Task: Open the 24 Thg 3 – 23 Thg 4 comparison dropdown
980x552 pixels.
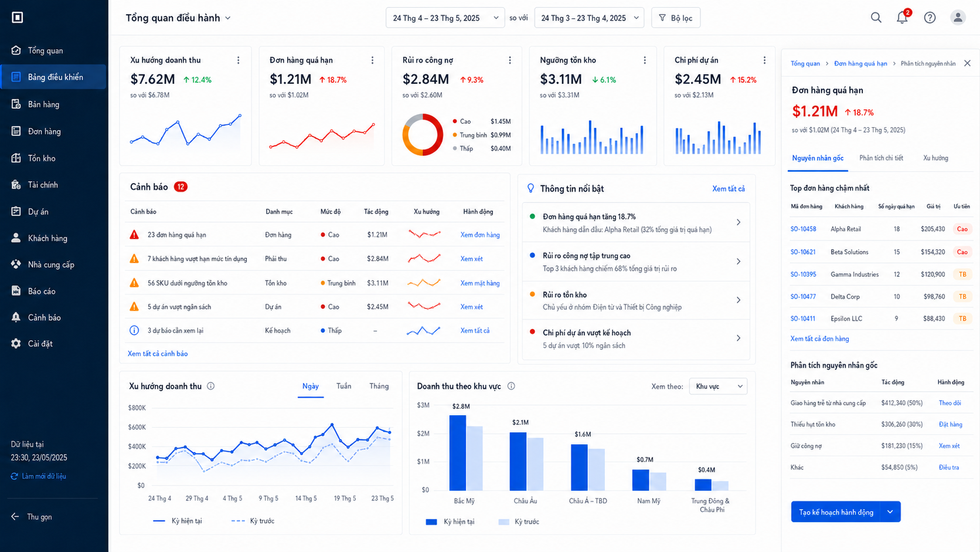Action: 589,18
